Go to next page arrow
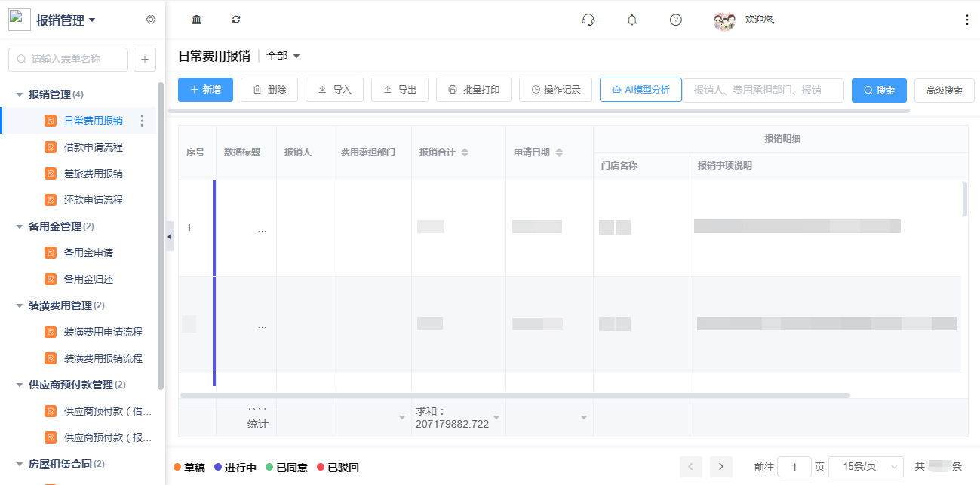 [721, 467]
